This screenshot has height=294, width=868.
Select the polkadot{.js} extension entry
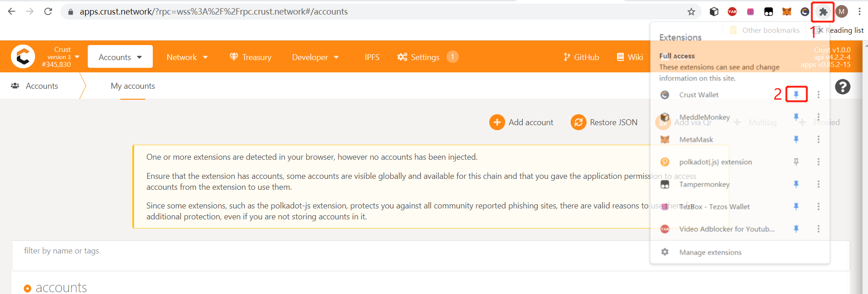pyautogui.click(x=715, y=162)
